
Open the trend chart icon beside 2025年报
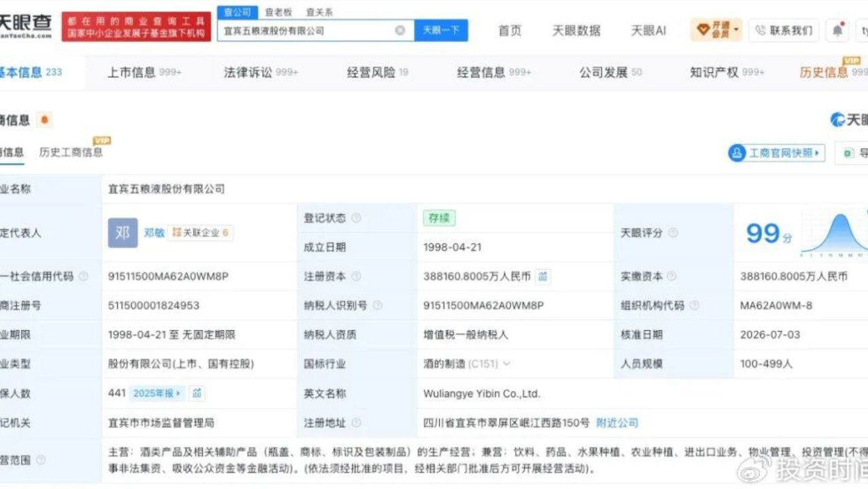coord(196,393)
